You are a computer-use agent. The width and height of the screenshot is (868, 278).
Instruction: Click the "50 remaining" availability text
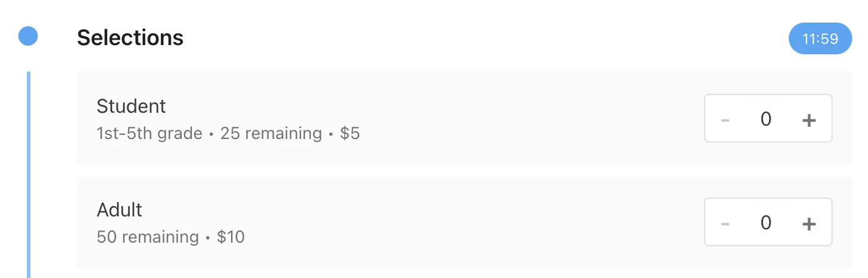(x=148, y=237)
